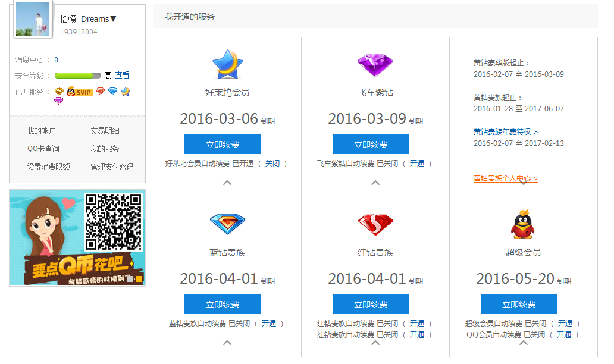Click the yellow diamond badge in 已开服务
The image size is (614, 364).
pyautogui.click(x=59, y=92)
